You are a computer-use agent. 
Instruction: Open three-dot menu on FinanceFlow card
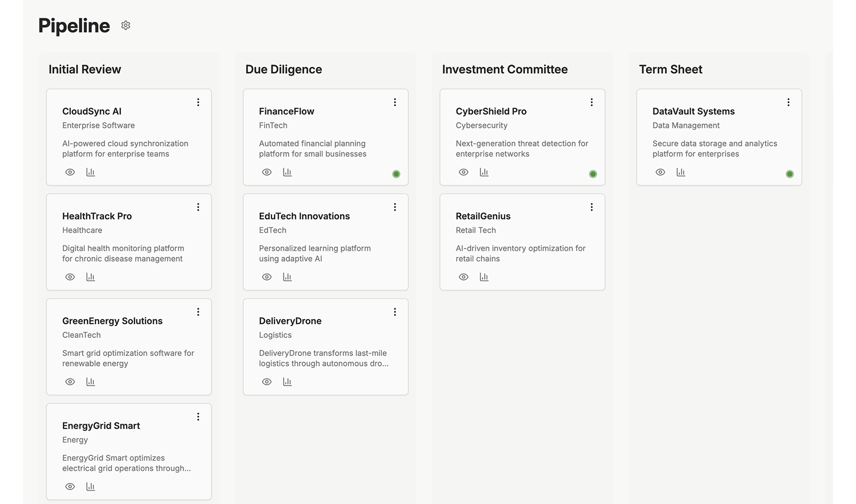[x=395, y=102]
